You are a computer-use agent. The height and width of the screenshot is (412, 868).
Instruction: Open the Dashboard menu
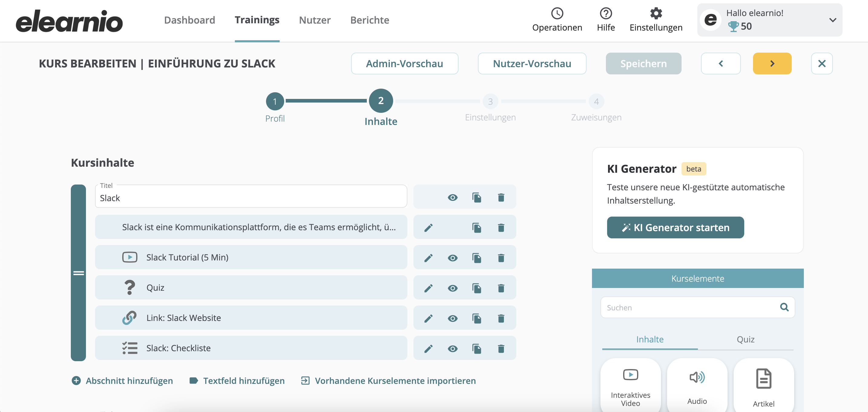[189, 20]
